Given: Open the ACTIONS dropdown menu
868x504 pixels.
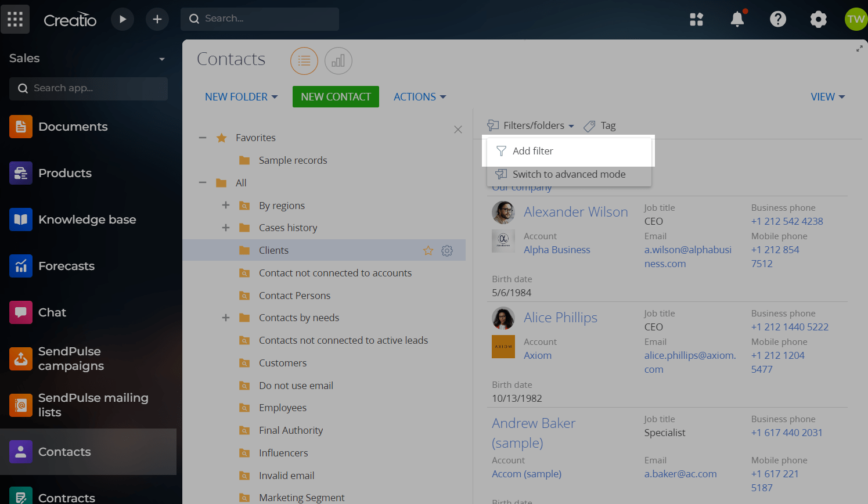Looking at the screenshot, I should (x=420, y=97).
